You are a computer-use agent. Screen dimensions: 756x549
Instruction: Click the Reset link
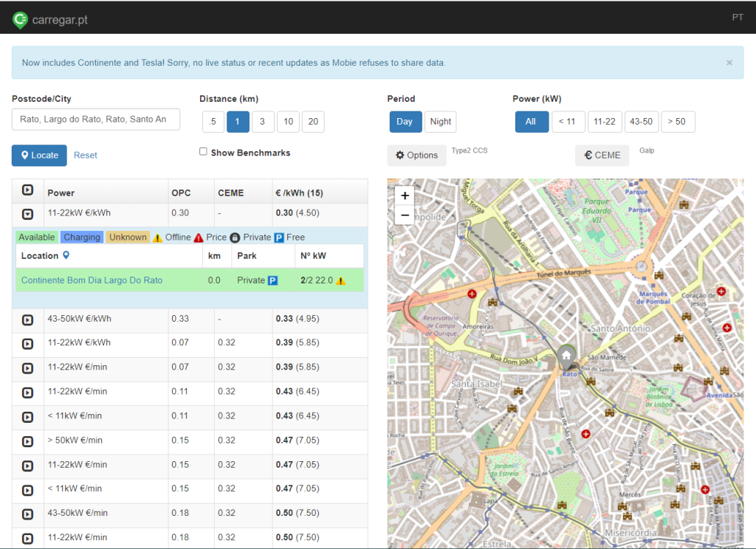86,155
